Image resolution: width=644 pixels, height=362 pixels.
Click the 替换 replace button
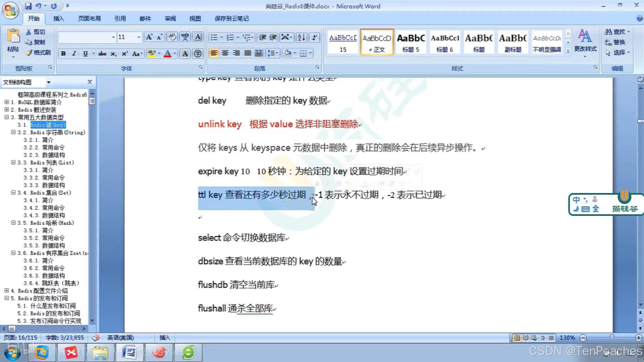[615, 42]
